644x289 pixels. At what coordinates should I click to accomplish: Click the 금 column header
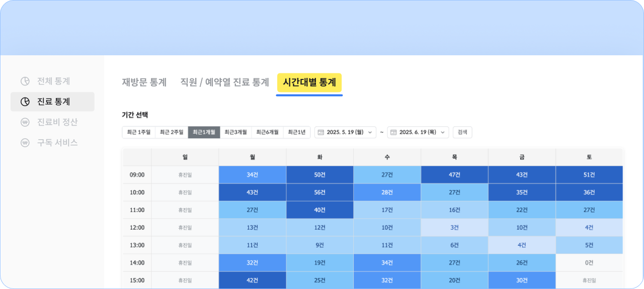522,157
